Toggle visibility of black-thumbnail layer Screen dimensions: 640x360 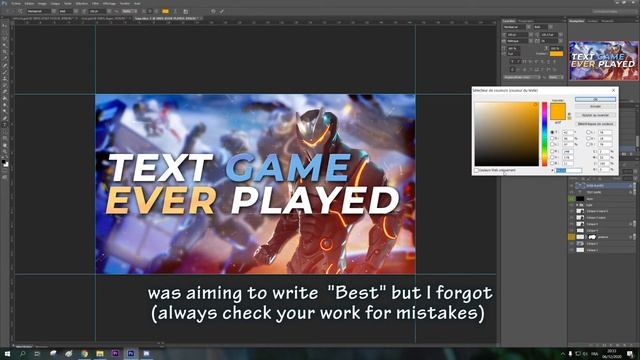(571, 199)
